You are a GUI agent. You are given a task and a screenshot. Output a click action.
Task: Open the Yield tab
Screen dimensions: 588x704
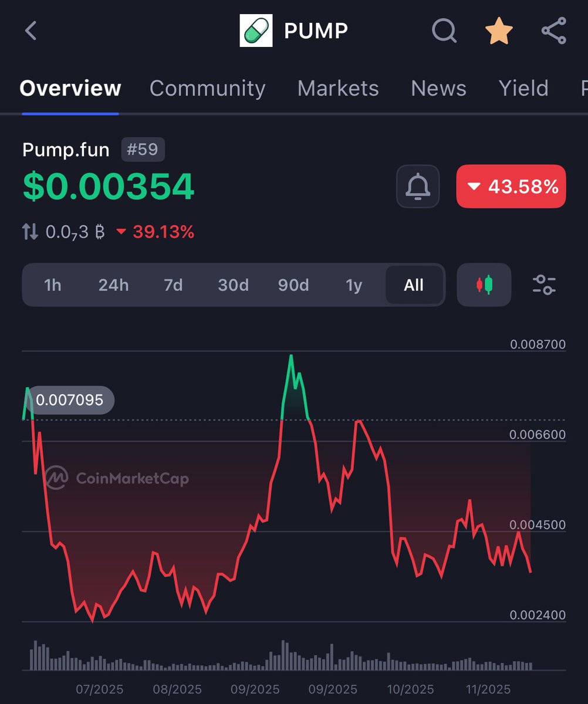(523, 89)
